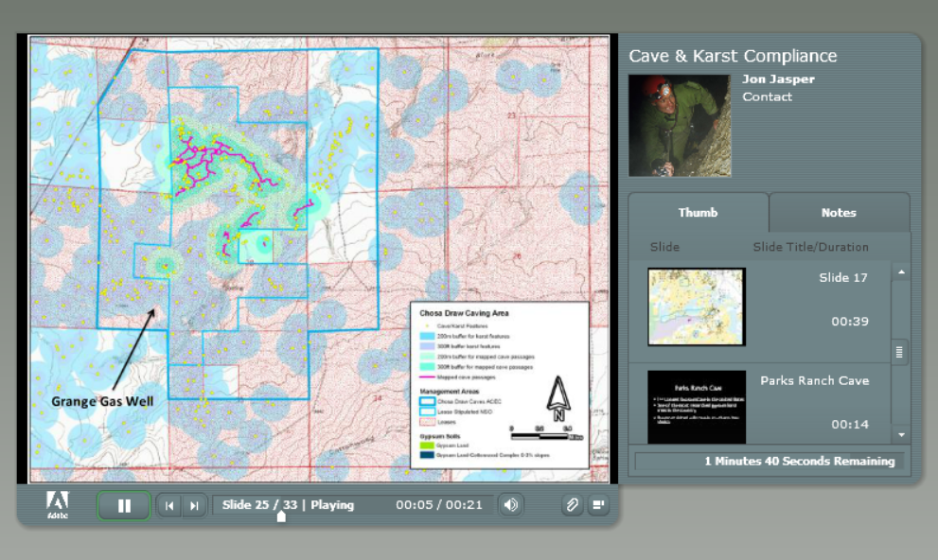
Task: Click the 00:05 / 00:21 elapsed time readout
Action: (x=438, y=505)
